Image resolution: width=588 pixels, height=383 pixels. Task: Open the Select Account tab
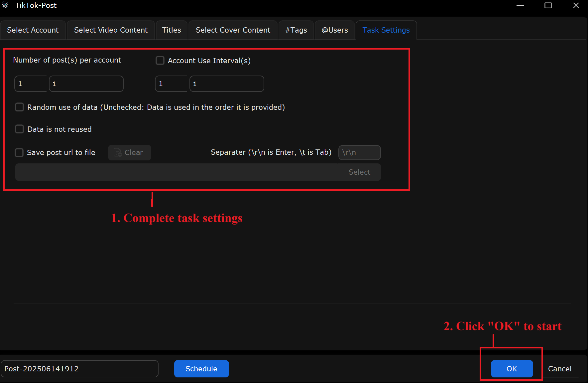(33, 30)
